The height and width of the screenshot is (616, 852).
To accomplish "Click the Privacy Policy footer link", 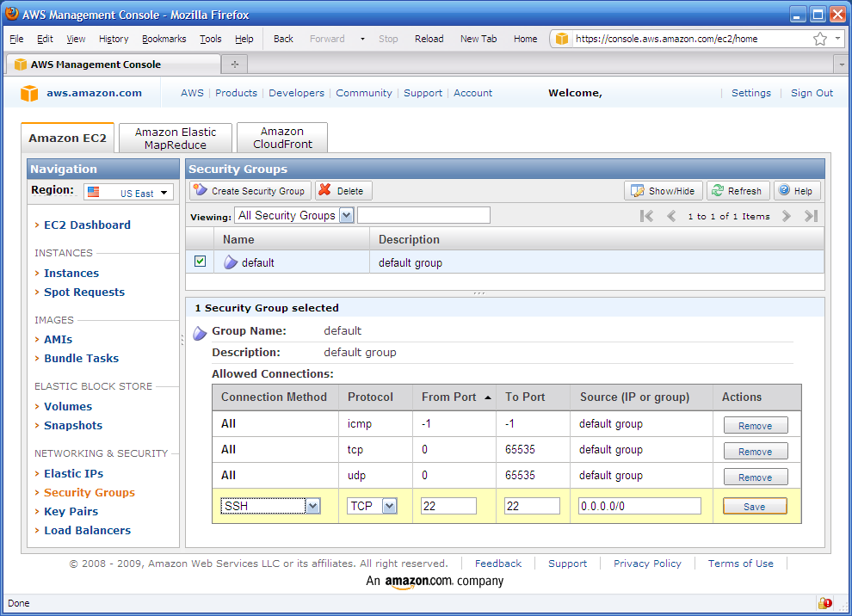I will pos(647,564).
